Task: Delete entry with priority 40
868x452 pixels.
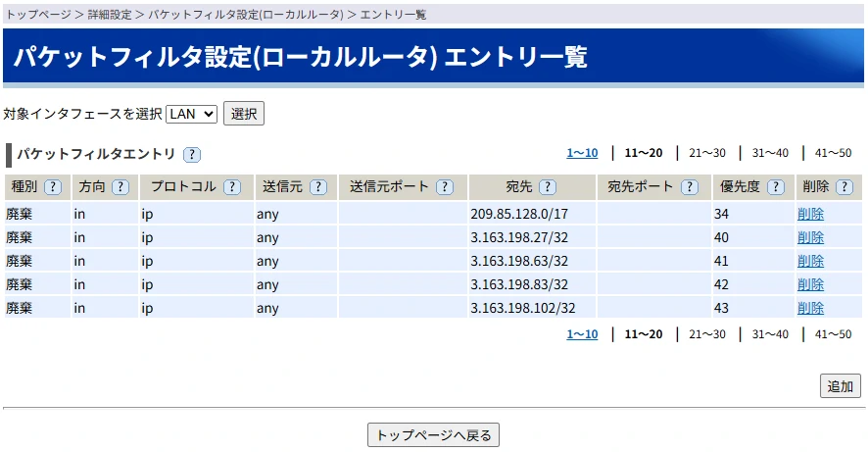Action: pos(810,237)
